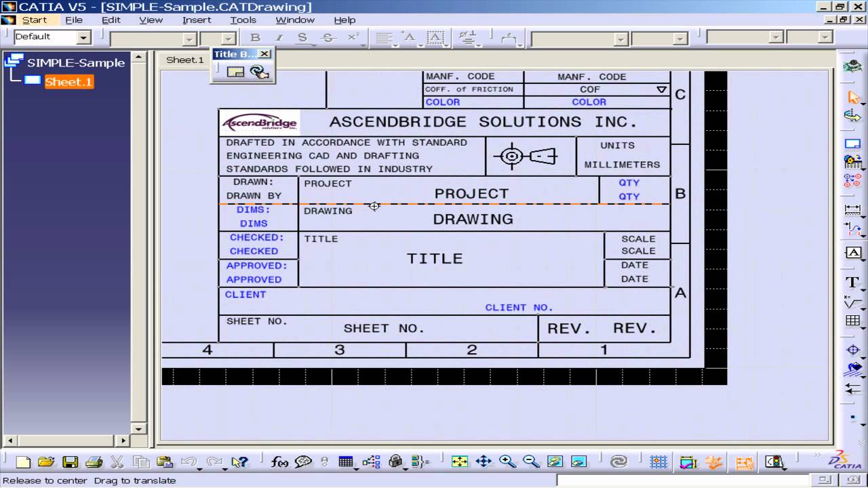
Task: Open the wide dimension style combo box
Action: [x=580, y=39]
